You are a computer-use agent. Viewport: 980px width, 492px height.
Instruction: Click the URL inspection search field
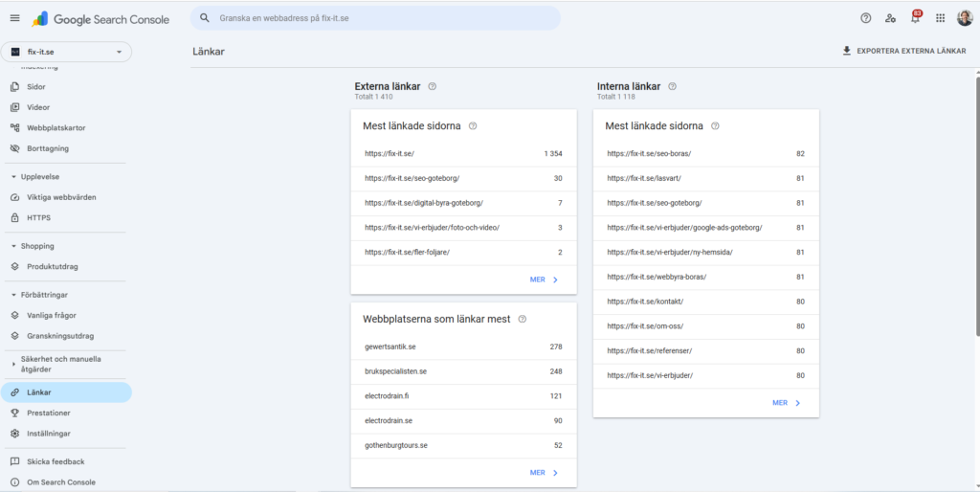tap(375, 18)
